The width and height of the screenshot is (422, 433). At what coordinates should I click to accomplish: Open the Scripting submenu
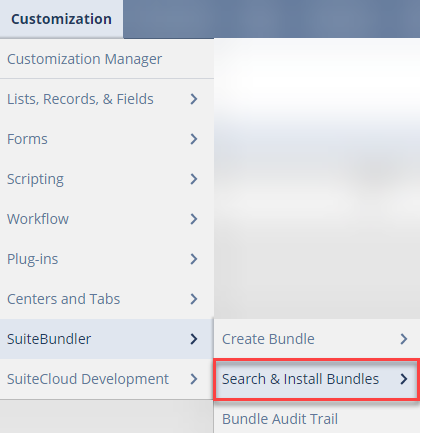107,179
